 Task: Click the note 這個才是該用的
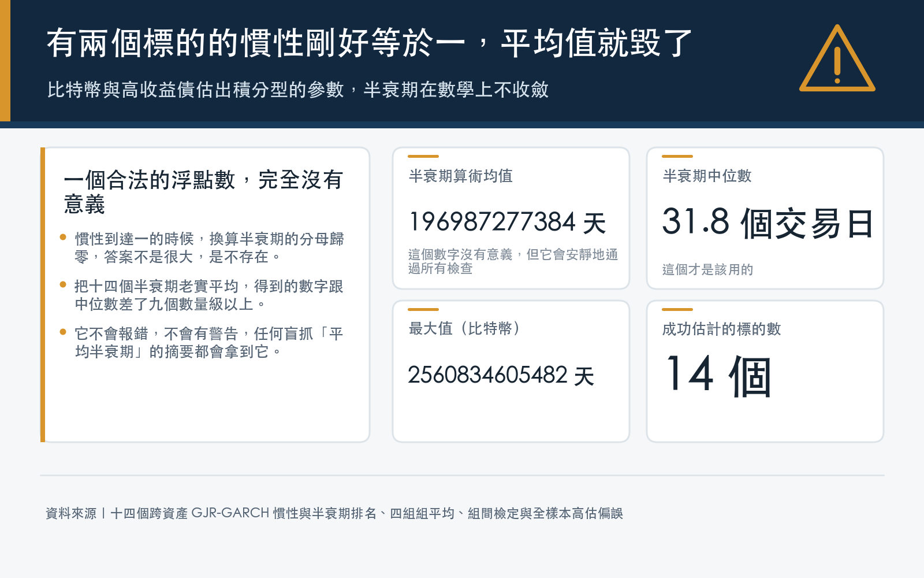pyautogui.click(x=707, y=269)
